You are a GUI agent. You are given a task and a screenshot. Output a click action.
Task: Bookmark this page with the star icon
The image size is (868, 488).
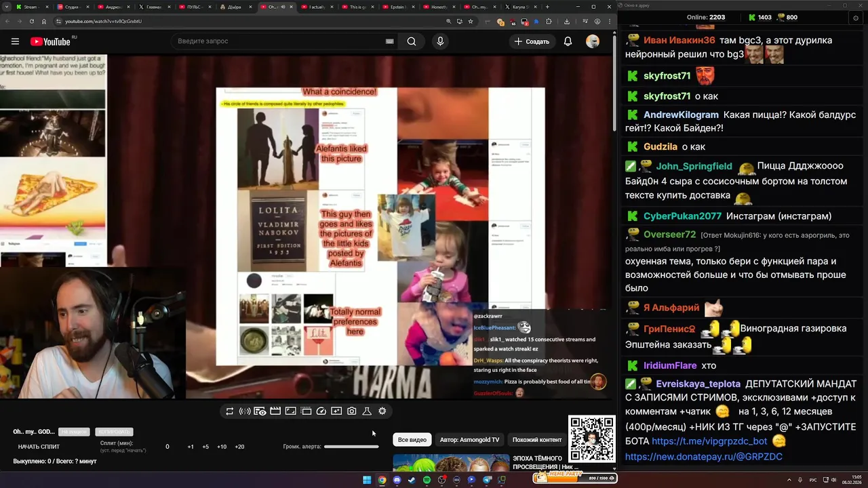pyautogui.click(x=471, y=21)
